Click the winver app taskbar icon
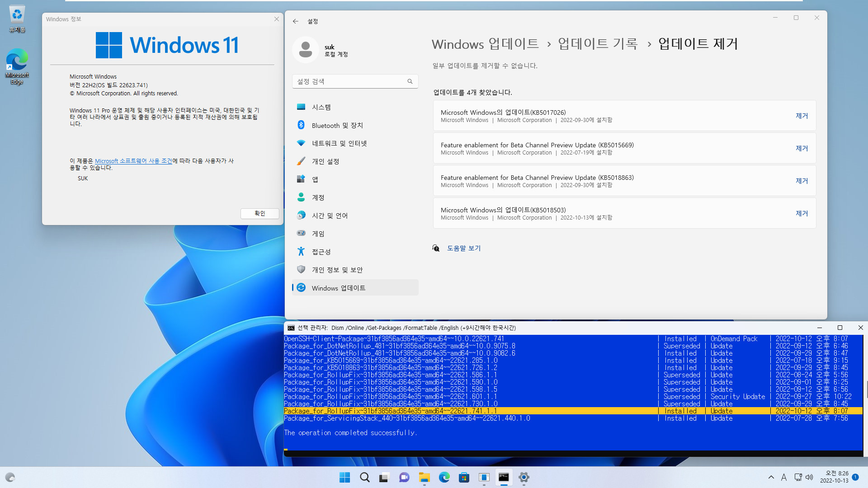 484,477
